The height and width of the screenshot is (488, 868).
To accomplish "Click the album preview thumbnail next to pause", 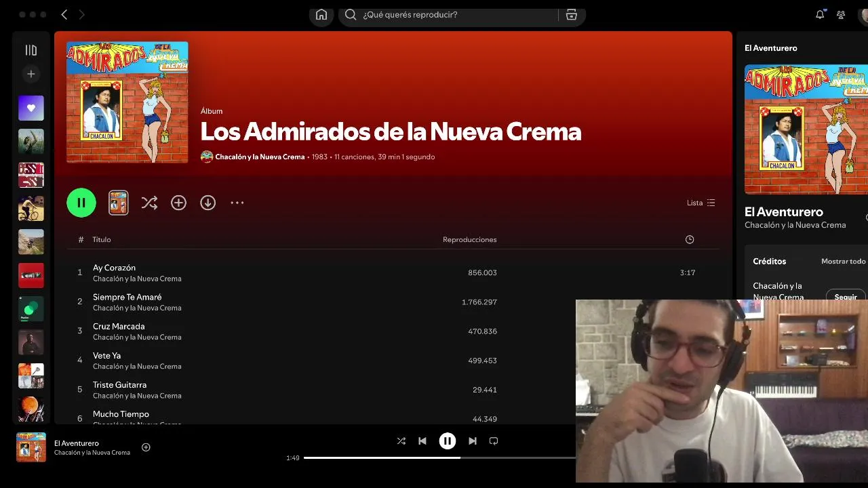I will pyautogui.click(x=119, y=203).
